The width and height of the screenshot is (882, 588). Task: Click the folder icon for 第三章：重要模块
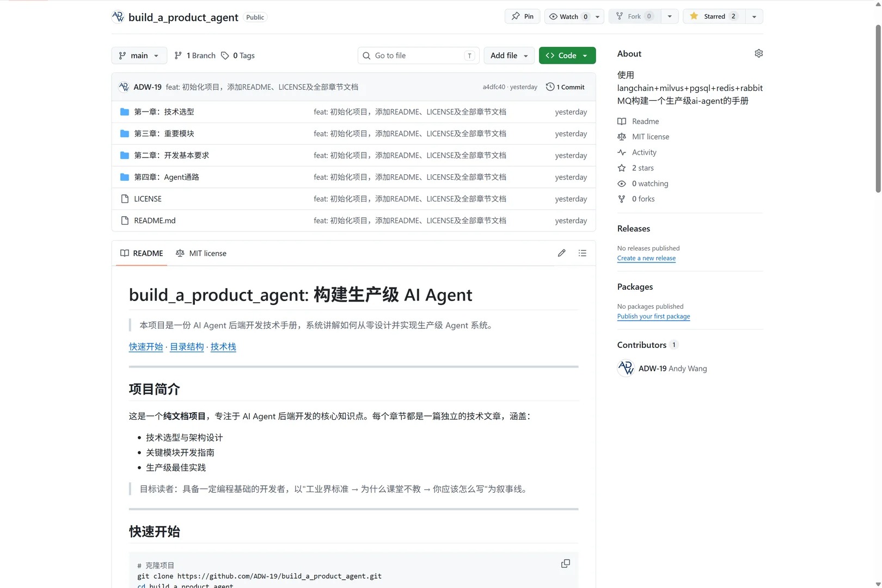click(125, 133)
